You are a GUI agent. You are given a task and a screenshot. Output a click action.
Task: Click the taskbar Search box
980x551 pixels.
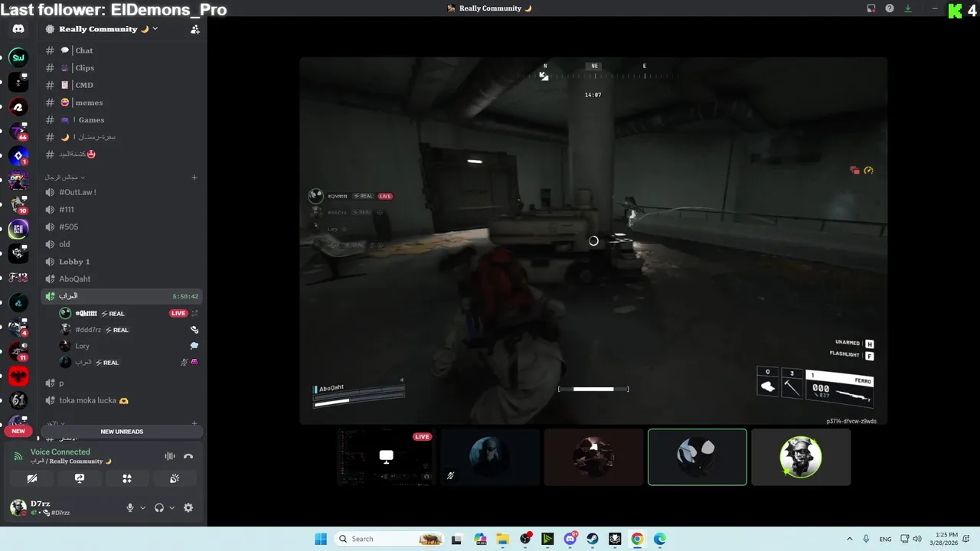coord(390,539)
